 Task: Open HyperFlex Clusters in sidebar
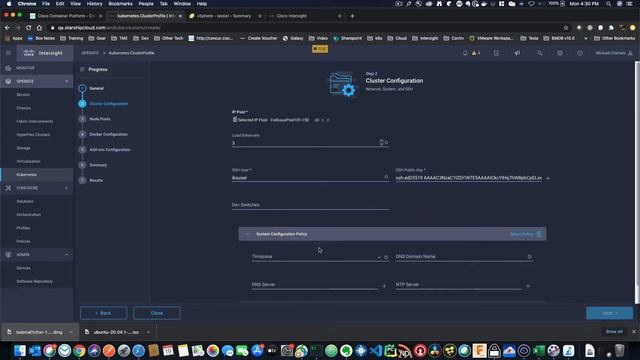tap(33, 135)
